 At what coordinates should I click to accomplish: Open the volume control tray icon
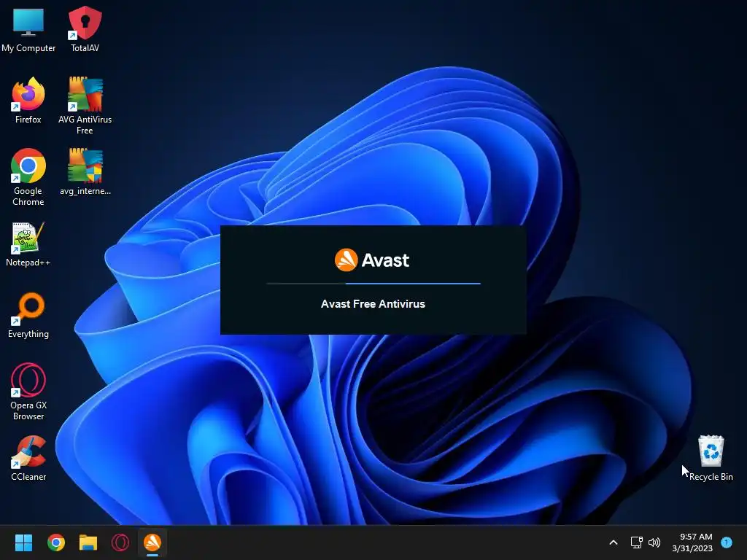click(x=654, y=542)
